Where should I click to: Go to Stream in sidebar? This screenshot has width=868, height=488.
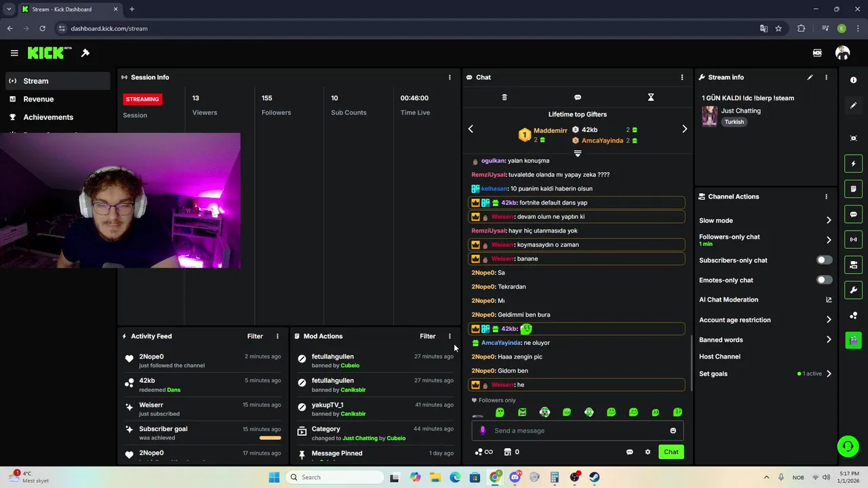[58, 81]
